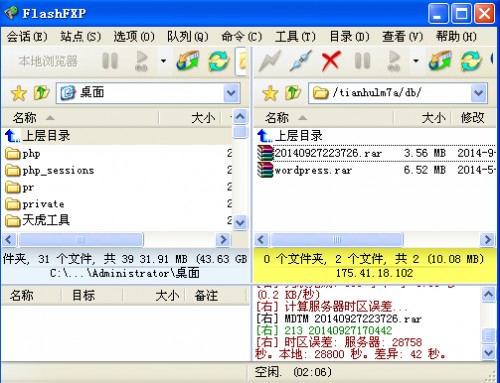Click the remote pane pause button

(x=362, y=61)
